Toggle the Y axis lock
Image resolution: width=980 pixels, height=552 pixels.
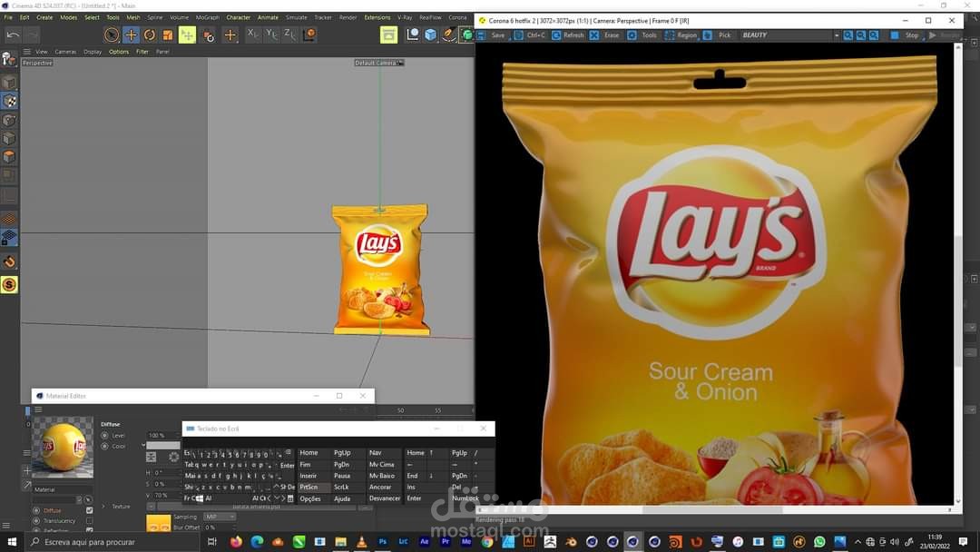pyautogui.click(x=270, y=34)
